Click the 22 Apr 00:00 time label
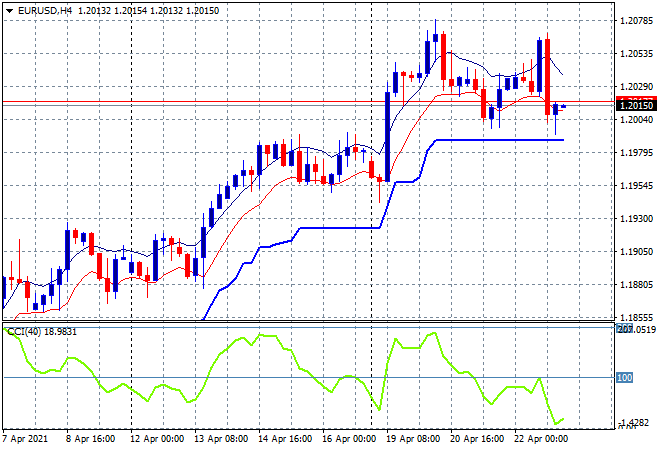This screenshot has height=450, width=660. point(541,439)
